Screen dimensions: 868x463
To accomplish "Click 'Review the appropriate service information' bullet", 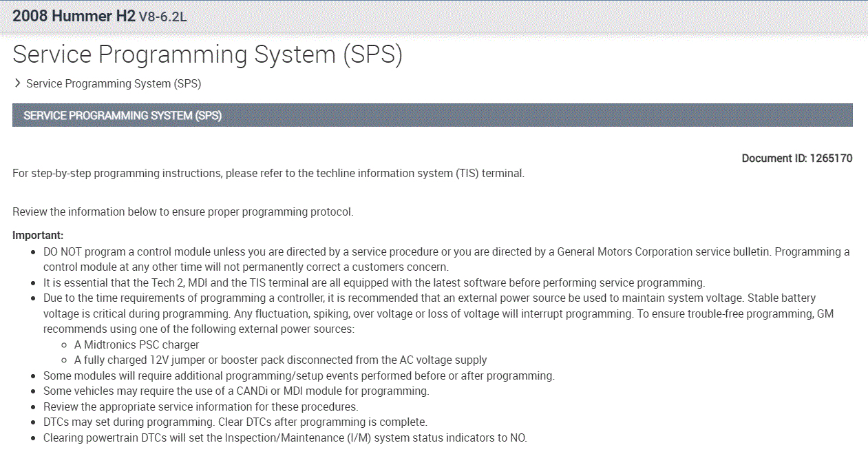I will coord(200,407).
